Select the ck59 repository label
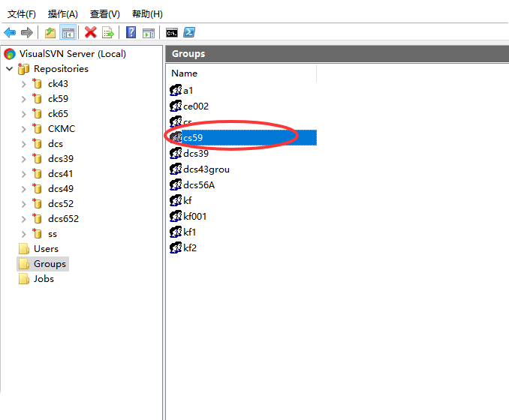 (58, 98)
